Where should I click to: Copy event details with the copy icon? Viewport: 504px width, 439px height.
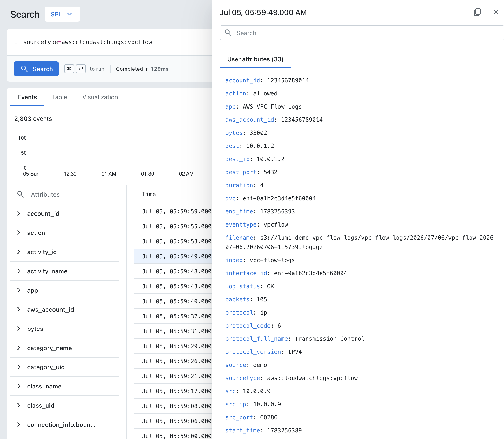477,12
